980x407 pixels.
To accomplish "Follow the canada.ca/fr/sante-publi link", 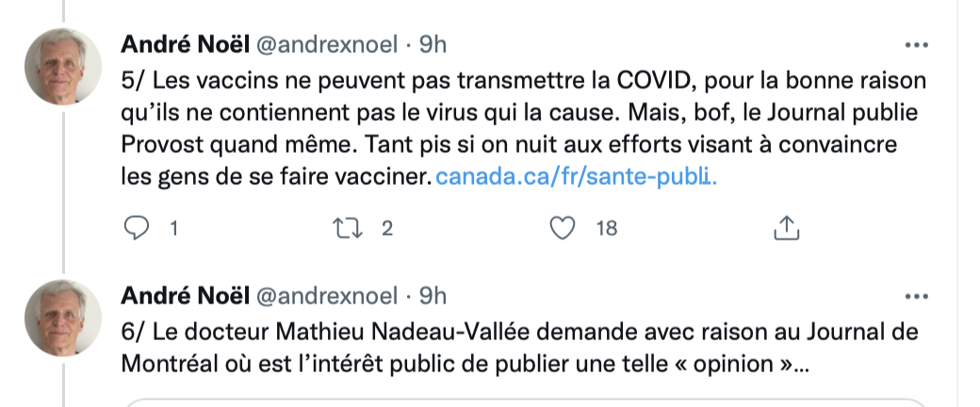I will 576,177.
